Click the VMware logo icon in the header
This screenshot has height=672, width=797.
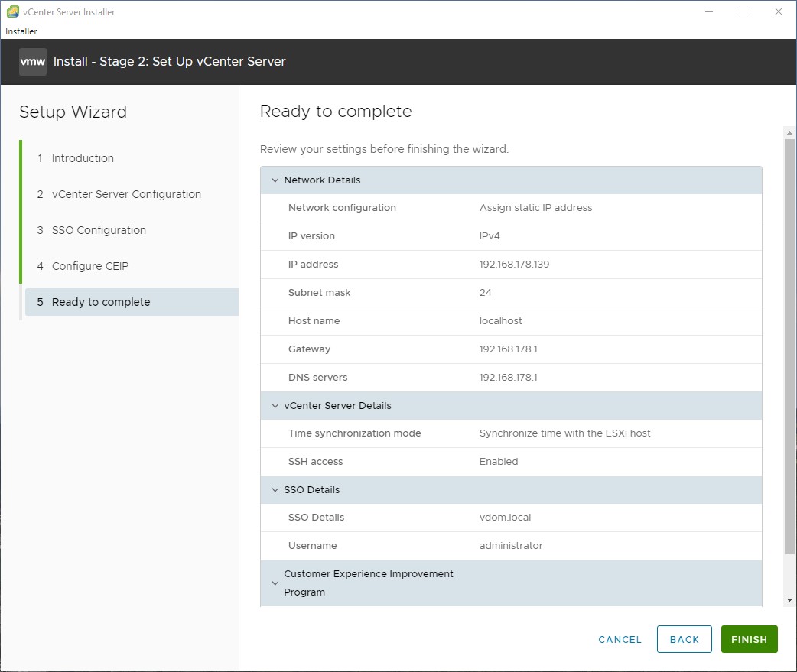point(32,62)
